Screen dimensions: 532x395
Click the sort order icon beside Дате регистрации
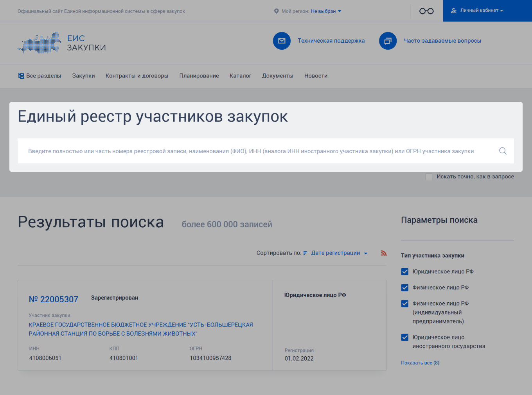click(306, 253)
